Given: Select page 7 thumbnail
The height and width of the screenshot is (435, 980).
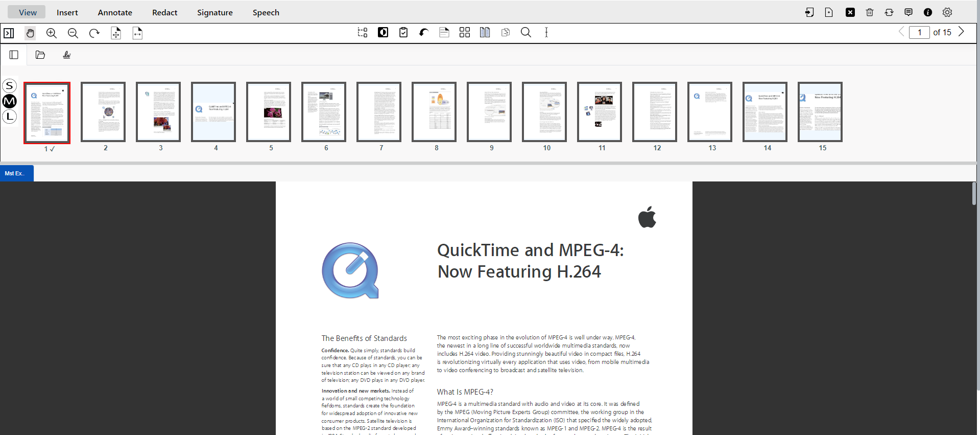Looking at the screenshot, I should 379,112.
